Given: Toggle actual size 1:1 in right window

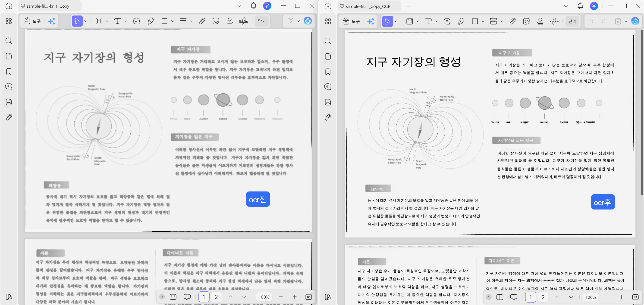Looking at the screenshot, I should [x=635, y=297].
